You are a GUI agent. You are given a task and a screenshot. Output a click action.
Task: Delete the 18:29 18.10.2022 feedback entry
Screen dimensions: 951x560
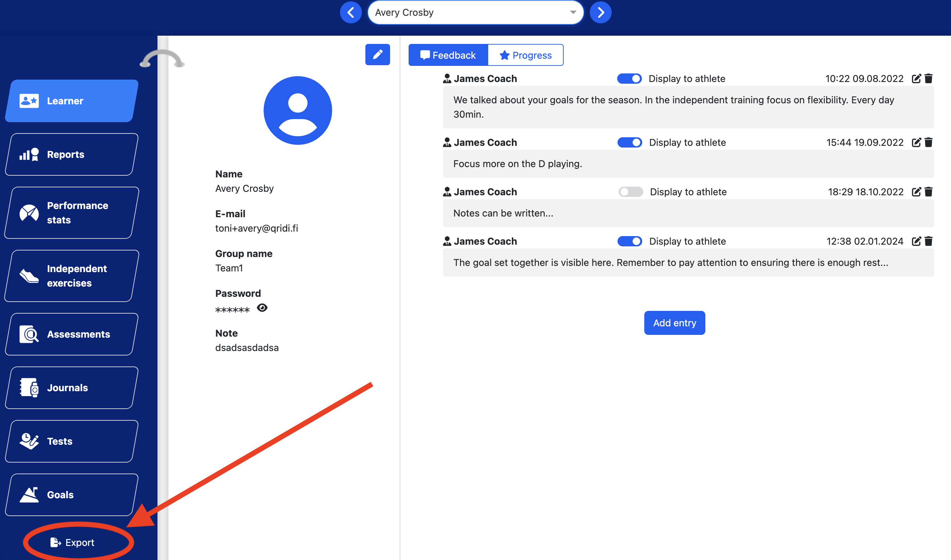(929, 192)
